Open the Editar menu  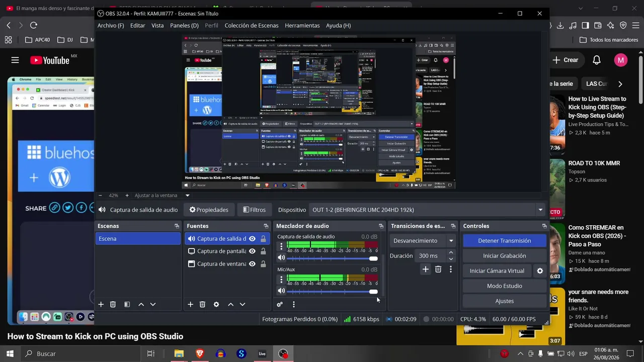click(x=137, y=26)
